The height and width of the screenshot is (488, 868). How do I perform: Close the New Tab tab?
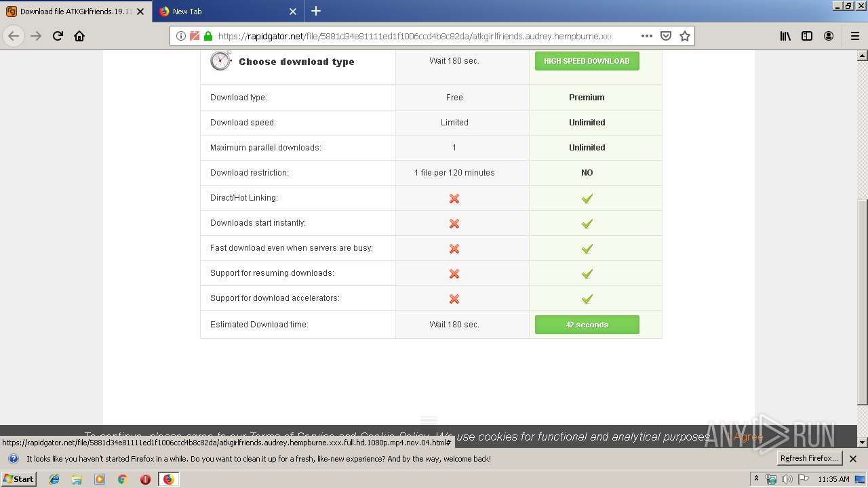[293, 12]
